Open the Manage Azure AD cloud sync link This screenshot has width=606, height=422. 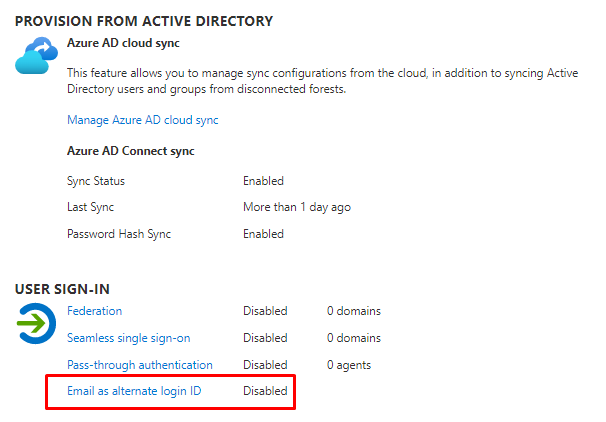tap(142, 120)
